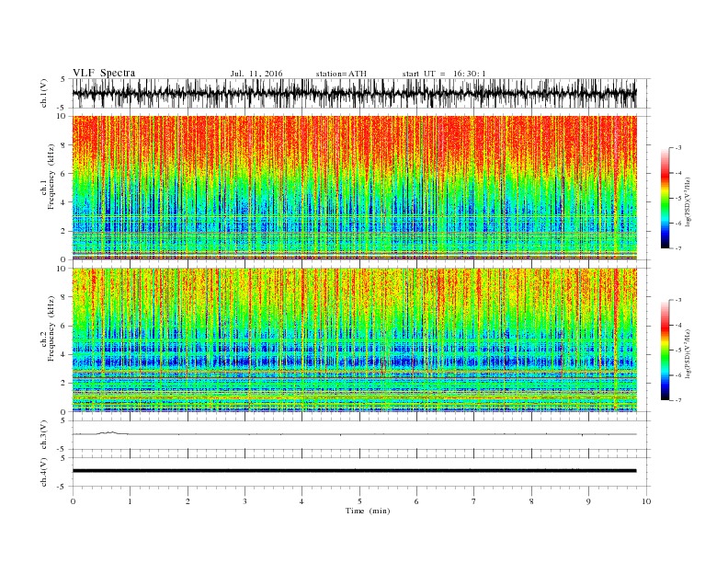Select the date text "Jul. 11, 2016"
Image resolution: width=728 pixels, height=563 pixels.
click(256, 74)
